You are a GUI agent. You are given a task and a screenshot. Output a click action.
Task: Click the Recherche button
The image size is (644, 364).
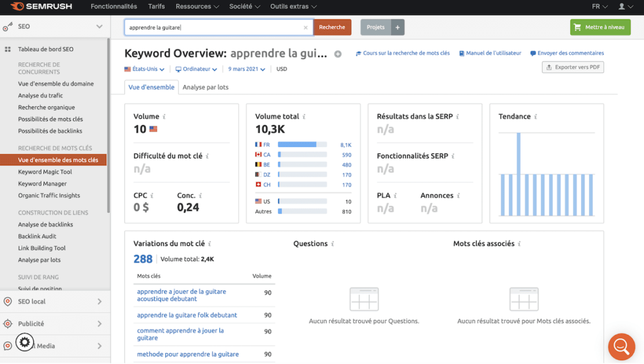332,27
